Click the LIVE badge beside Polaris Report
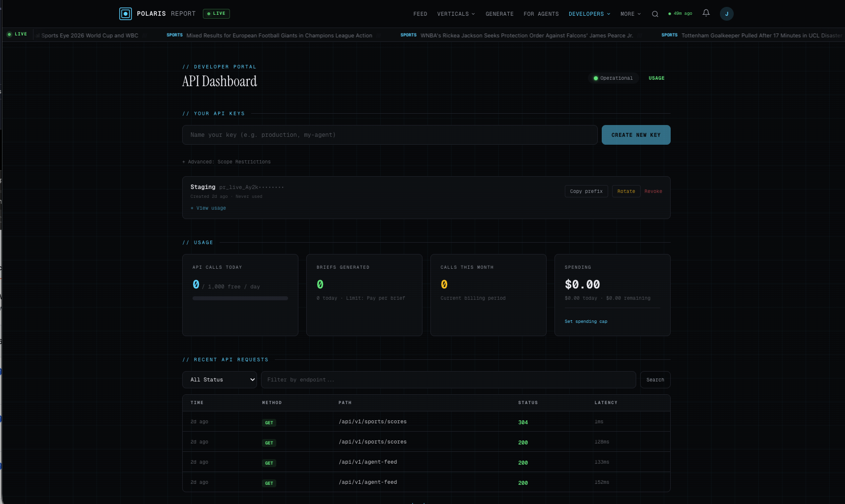The image size is (845, 504). 216,14
